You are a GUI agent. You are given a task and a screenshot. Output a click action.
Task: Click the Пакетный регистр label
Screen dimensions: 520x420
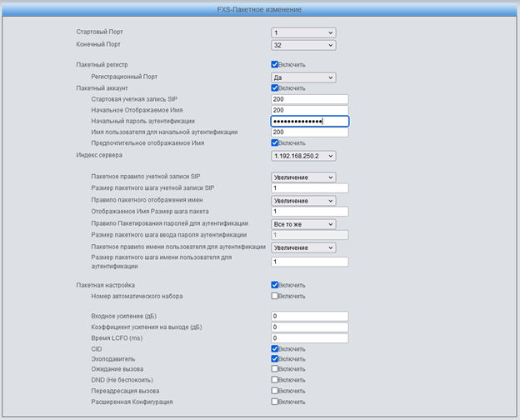[102, 65]
